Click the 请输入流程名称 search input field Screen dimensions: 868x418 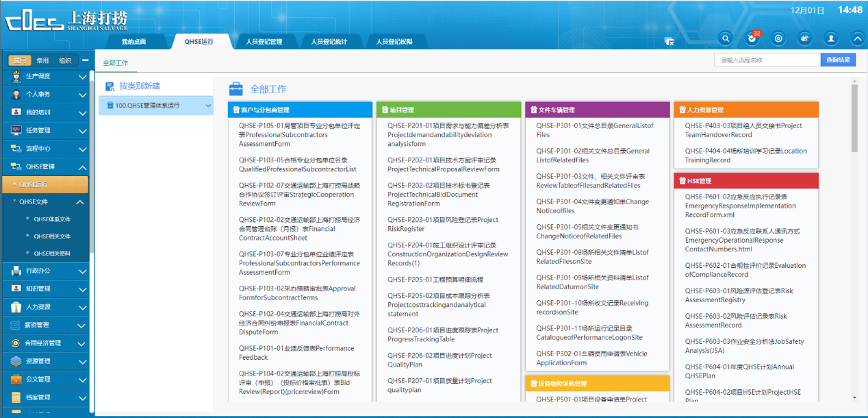766,60
